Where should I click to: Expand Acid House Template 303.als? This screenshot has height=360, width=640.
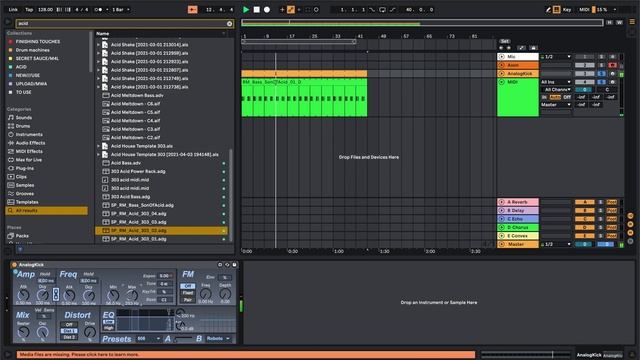tap(98, 146)
